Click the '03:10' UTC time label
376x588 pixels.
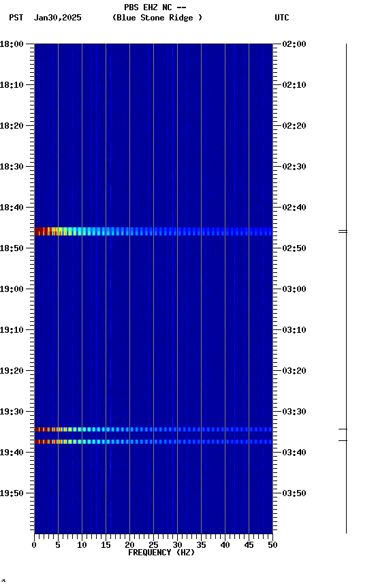(x=294, y=330)
